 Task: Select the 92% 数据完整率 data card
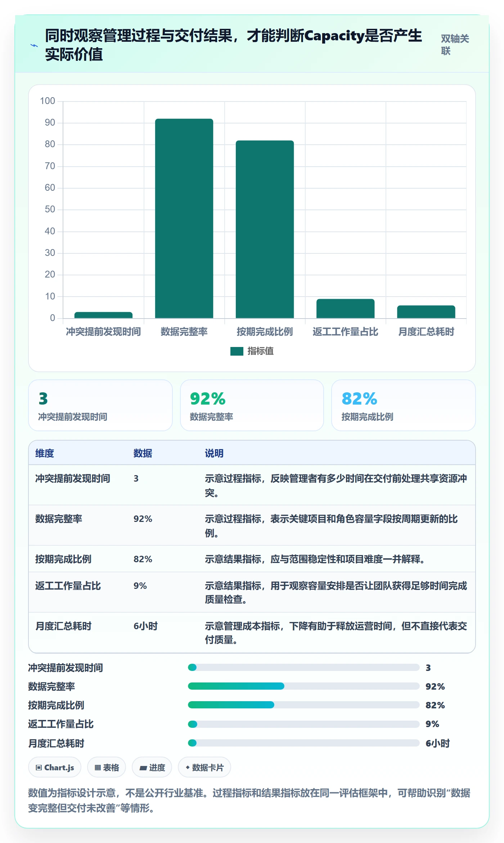pyautogui.click(x=252, y=405)
